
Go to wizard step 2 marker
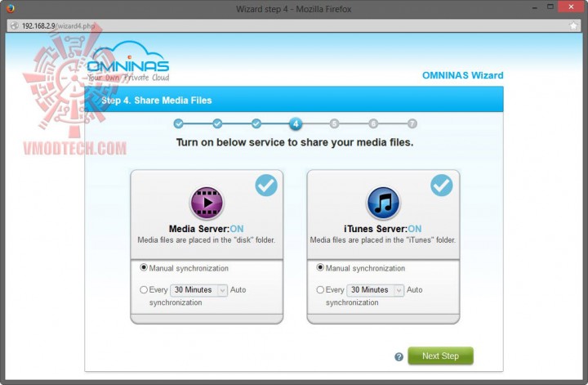[217, 123]
